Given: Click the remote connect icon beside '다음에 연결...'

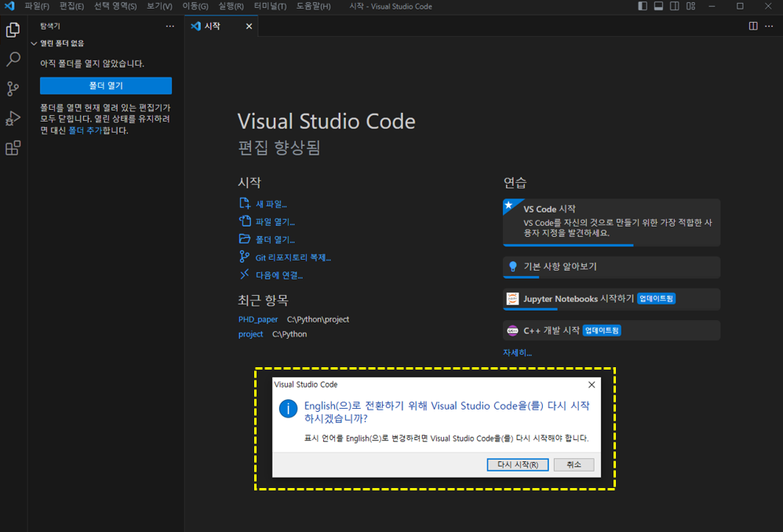Looking at the screenshot, I should click(244, 275).
